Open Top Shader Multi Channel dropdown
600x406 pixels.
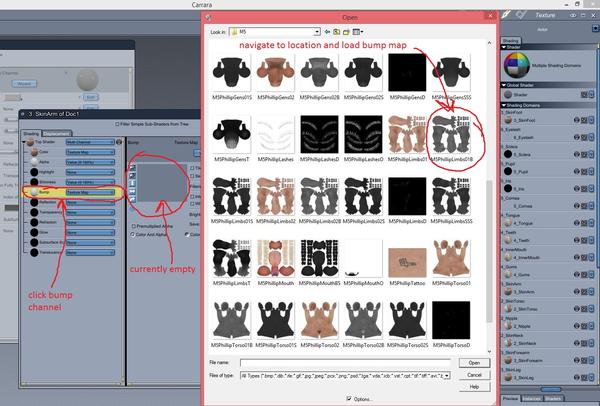point(90,142)
